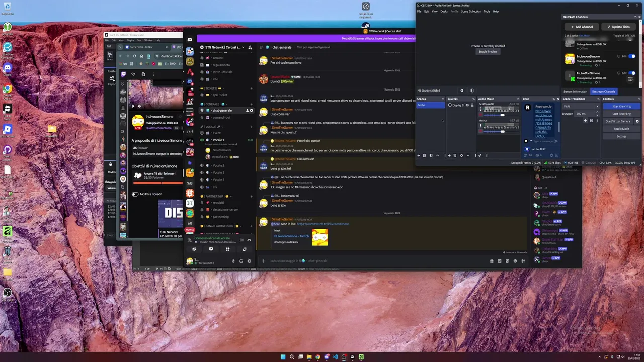Open Visual Studio Code from taskbar
Screen dimensions: 644x362
tap(336, 357)
